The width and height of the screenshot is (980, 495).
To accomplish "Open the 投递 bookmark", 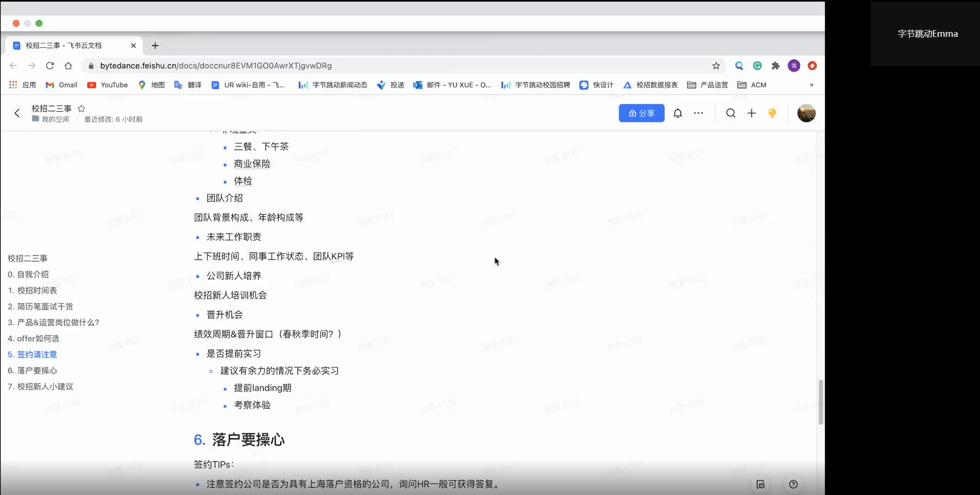I will click(390, 85).
